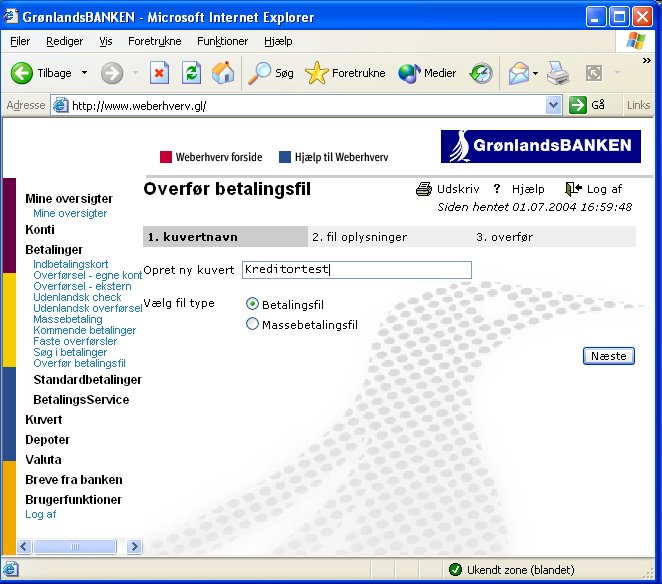This screenshot has width=662, height=584.
Task: Click the Opret ny kuvert text field
Action: tap(357, 270)
